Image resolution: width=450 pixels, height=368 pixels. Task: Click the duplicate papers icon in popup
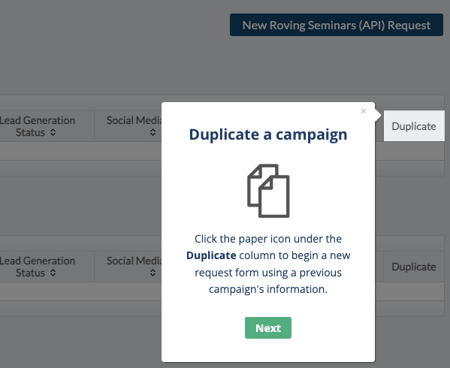pyautogui.click(x=268, y=191)
